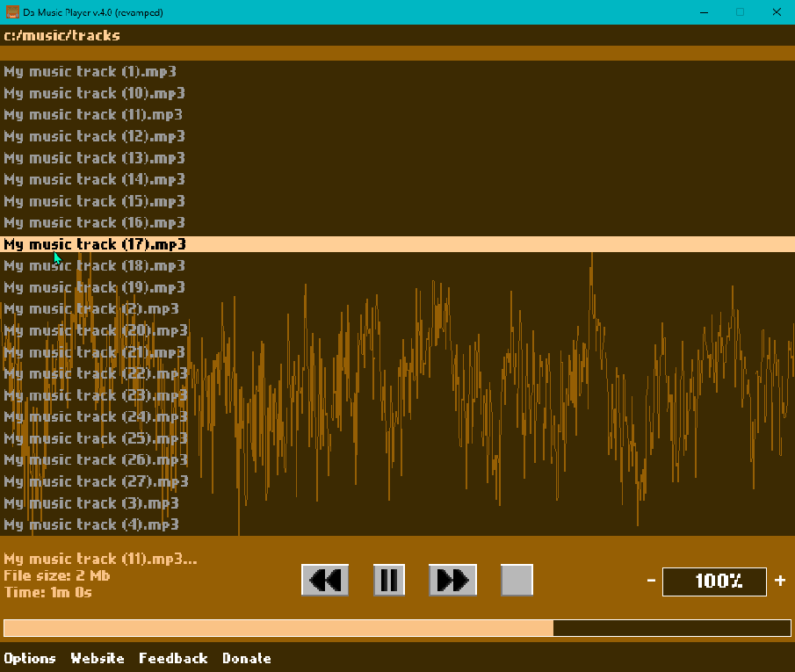The width and height of the screenshot is (795, 672).
Task: Open the Options menu
Action: pyautogui.click(x=30, y=658)
